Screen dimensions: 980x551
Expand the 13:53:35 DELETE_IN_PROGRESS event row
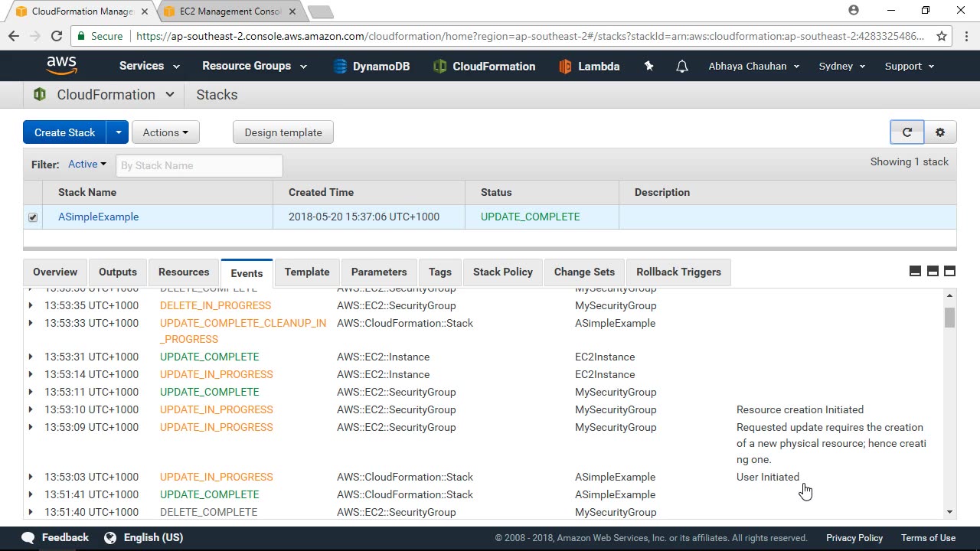(x=31, y=305)
